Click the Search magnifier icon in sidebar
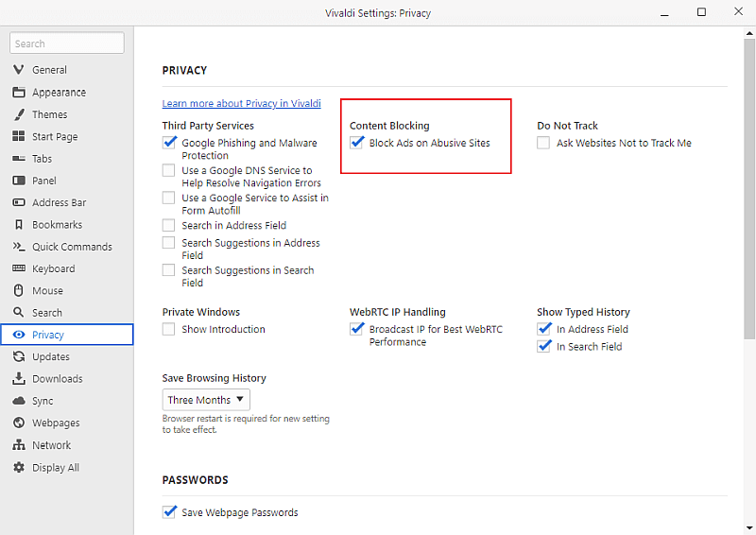 19,312
